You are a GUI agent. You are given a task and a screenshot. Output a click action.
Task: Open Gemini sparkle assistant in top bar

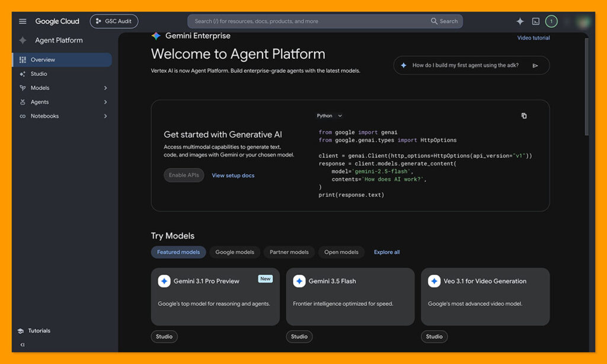520,21
